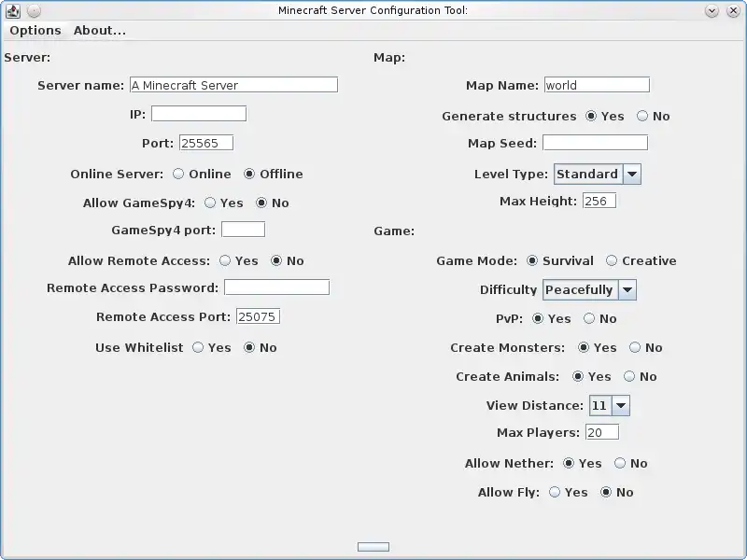Viewport: 747px width, 560px height.
Task: Click the Java application icon in title bar
Action: [x=13, y=10]
